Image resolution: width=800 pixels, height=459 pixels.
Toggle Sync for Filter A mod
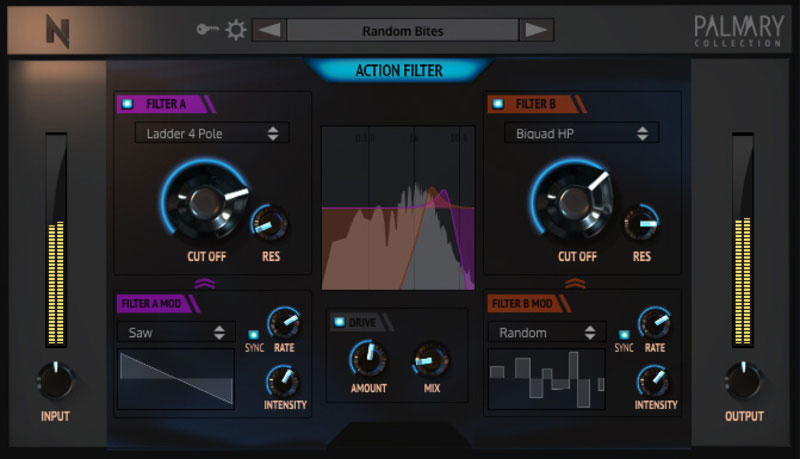click(x=252, y=333)
